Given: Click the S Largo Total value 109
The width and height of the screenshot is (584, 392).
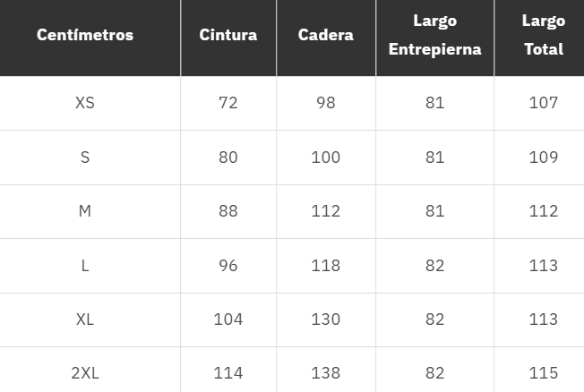Looking at the screenshot, I should coord(543,158).
